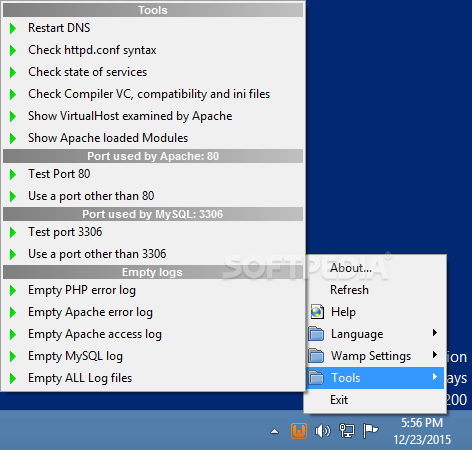Click green arrow beside Empty PHP error log

(x=13, y=290)
